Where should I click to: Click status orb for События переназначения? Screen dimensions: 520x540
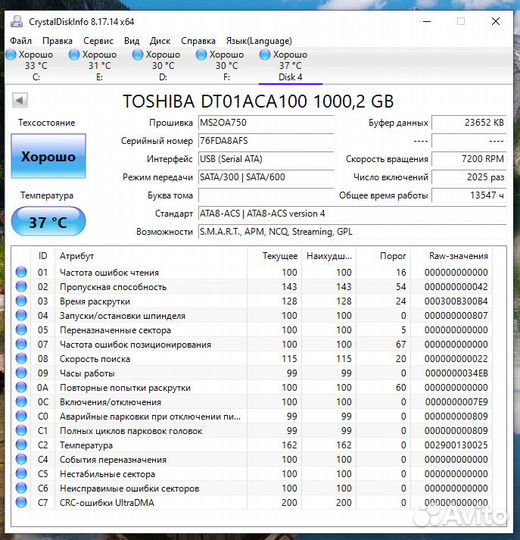point(21,459)
